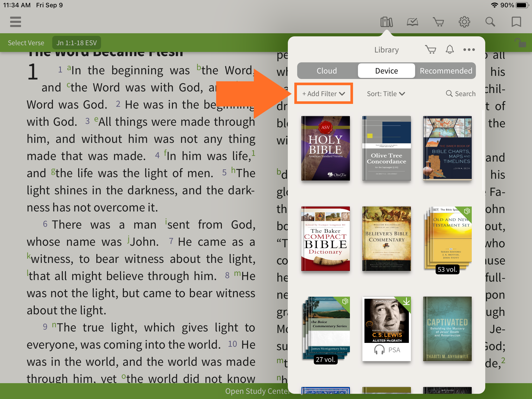The width and height of the screenshot is (532, 399).
Task: Expand the Add Filter dropdown
Action: (x=323, y=94)
